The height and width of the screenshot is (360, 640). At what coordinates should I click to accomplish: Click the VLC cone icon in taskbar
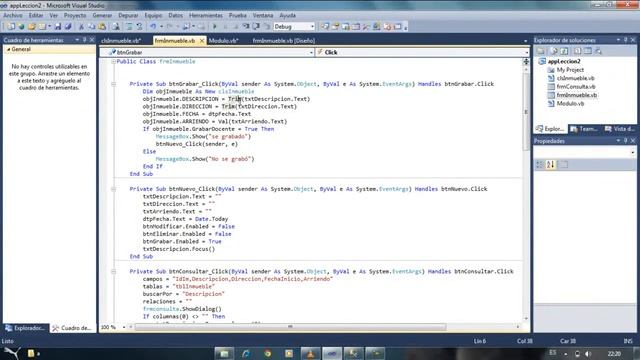click(310, 353)
